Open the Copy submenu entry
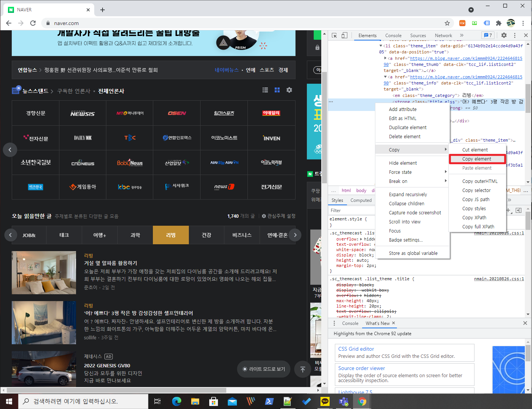The height and width of the screenshot is (409, 532). (x=412, y=150)
